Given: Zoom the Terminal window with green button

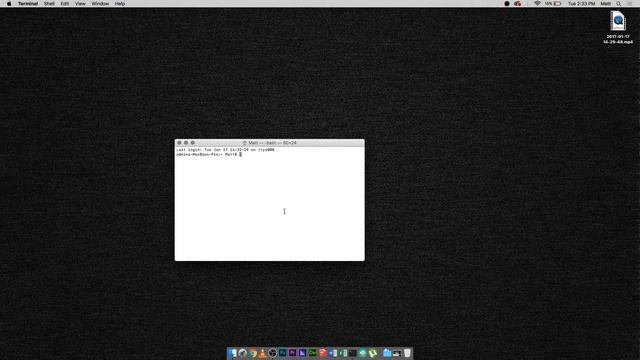Looking at the screenshot, I should (x=193, y=143).
